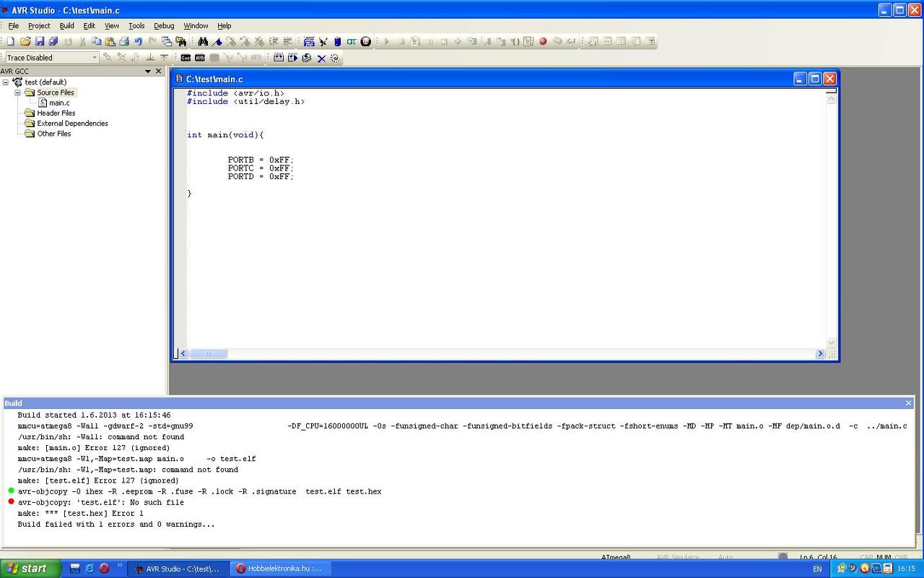
Task: Open the Project menu
Action: (39, 25)
